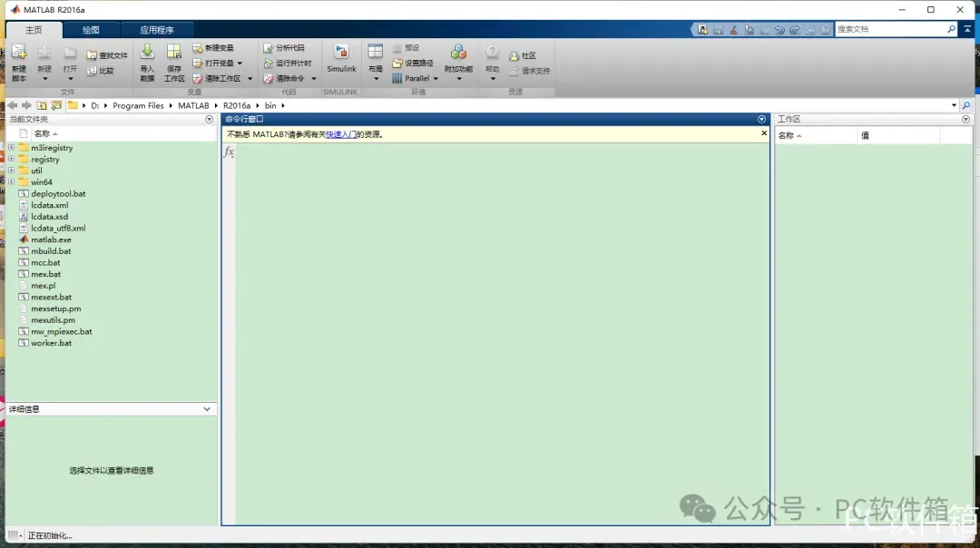This screenshot has width=980, height=548.
Task: Close the getting started banner
Action: pos(764,133)
